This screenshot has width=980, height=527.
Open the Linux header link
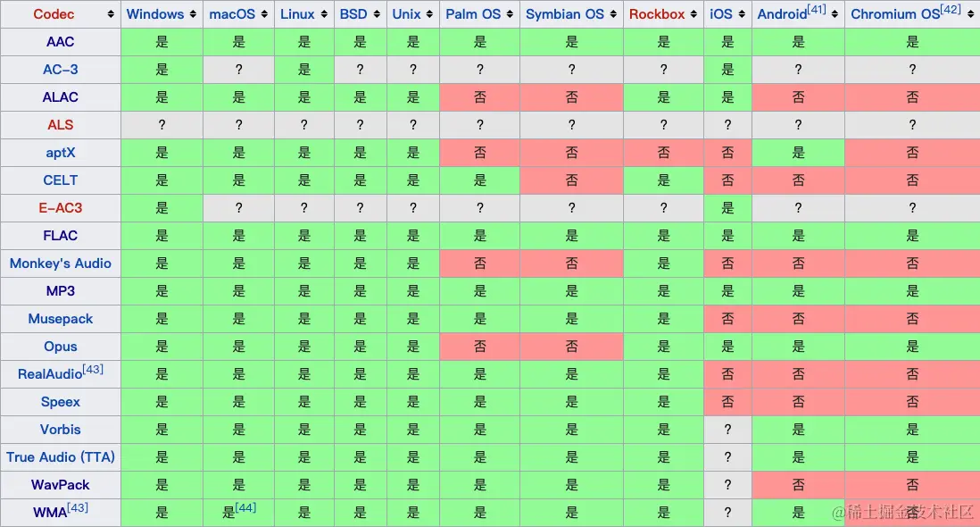pyautogui.click(x=297, y=14)
